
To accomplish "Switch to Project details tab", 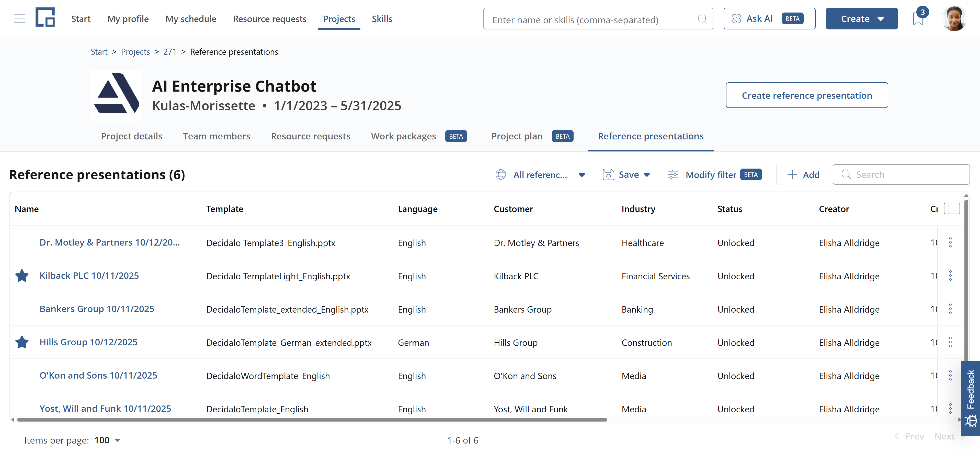I will (132, 136).
